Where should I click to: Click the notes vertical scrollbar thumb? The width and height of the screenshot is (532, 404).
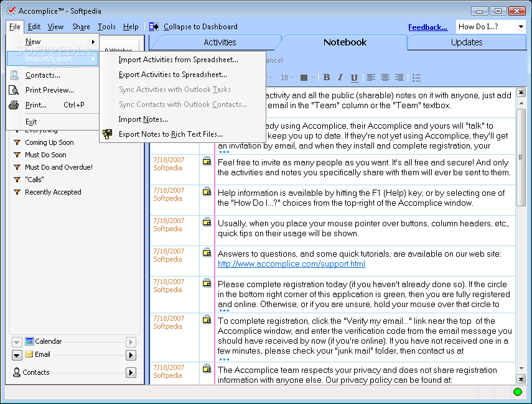point(521,157)
